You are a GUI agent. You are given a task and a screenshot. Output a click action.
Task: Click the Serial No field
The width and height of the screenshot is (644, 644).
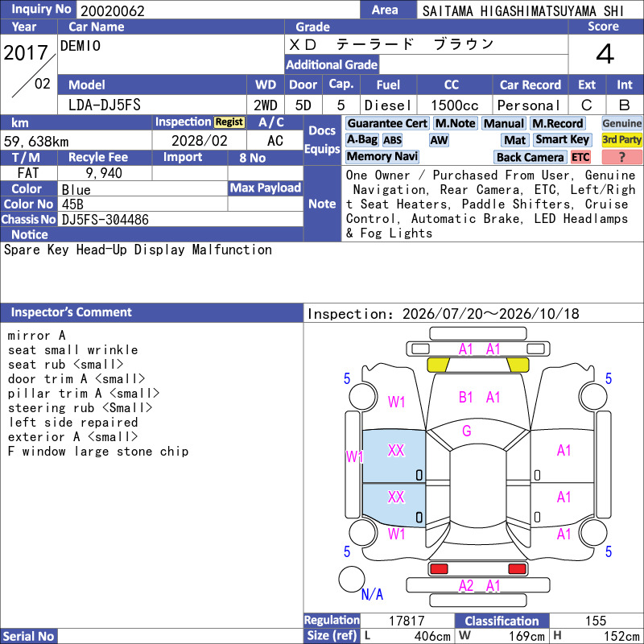coord(180,636)
